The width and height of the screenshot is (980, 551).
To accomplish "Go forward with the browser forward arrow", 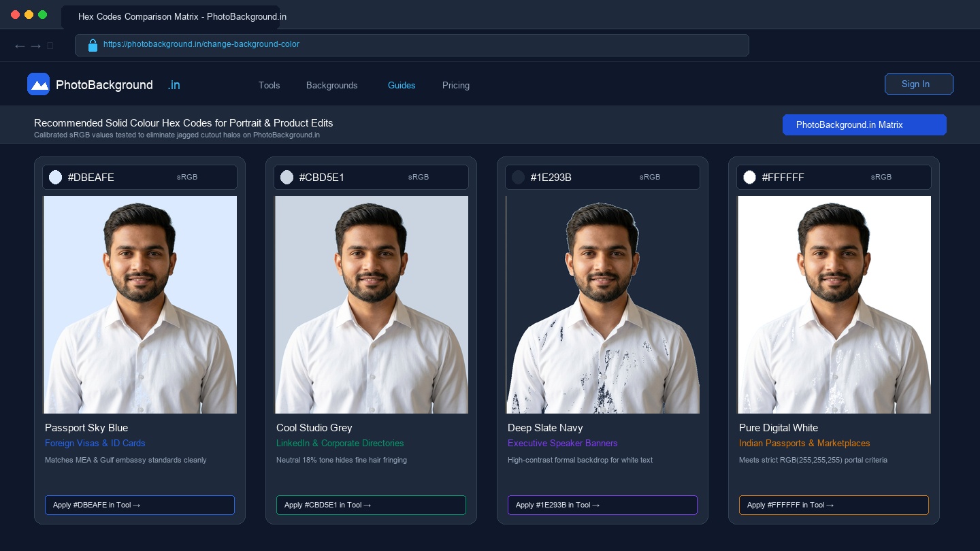I will click(x=36, y=46).
